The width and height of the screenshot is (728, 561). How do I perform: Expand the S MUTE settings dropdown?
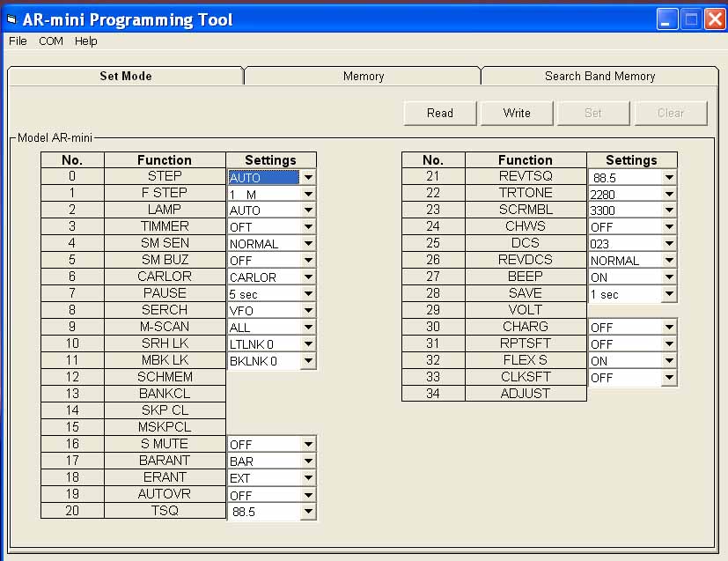(308, 445)
